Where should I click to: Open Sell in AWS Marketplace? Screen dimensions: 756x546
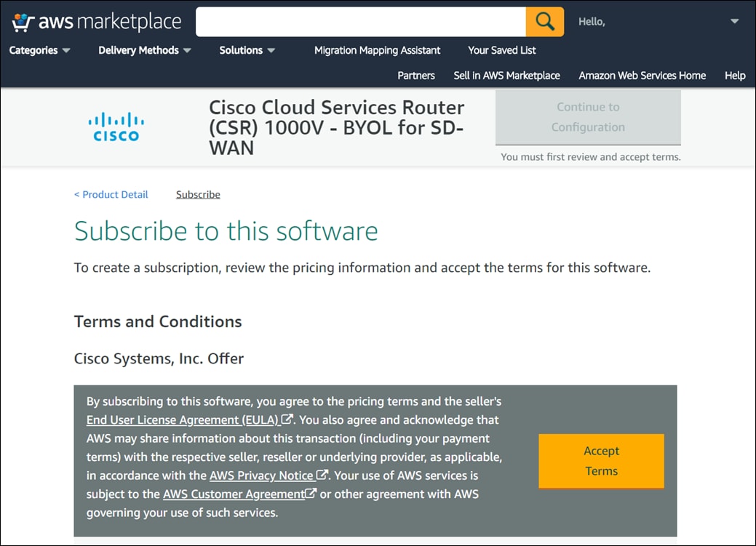pyautogui.click(x=506, y=76)
